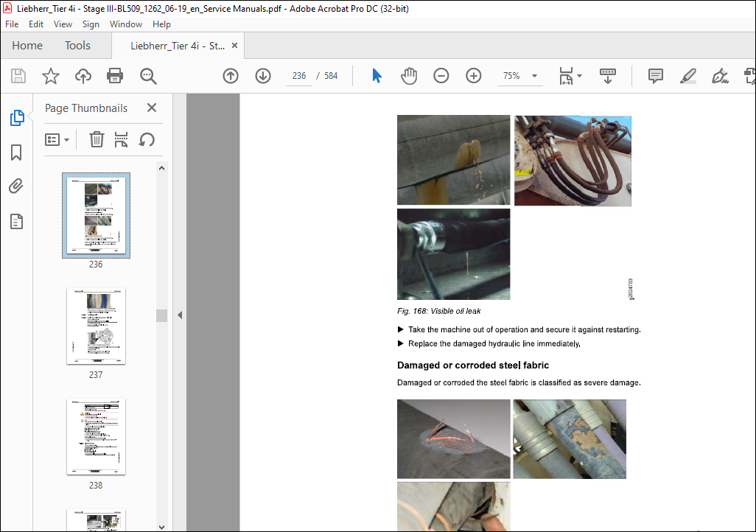Screen dimensions: 756x532
Task: Click the Save file icon
Action: [x=18, y=76]
